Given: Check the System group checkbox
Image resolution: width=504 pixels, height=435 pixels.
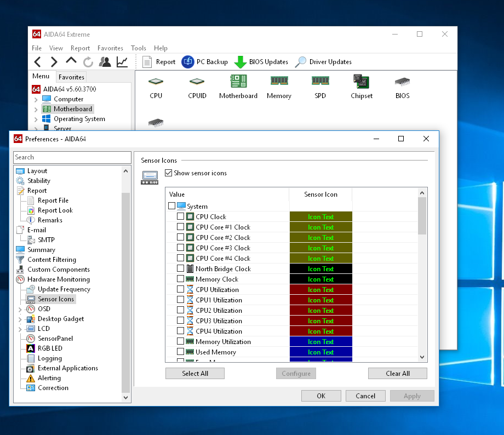Looking at the screenshot, I should point(171,206).
